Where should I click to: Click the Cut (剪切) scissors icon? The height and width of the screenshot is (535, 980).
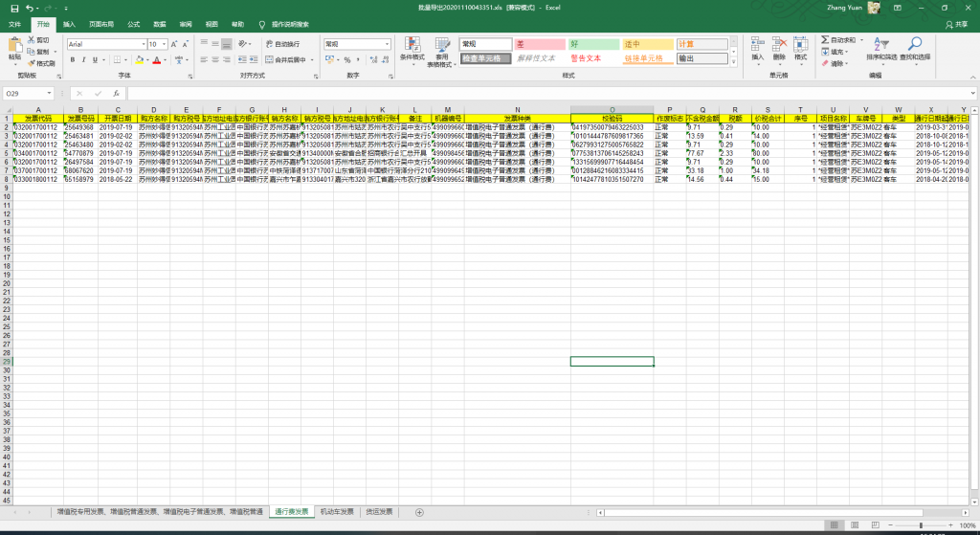[32, 40]
